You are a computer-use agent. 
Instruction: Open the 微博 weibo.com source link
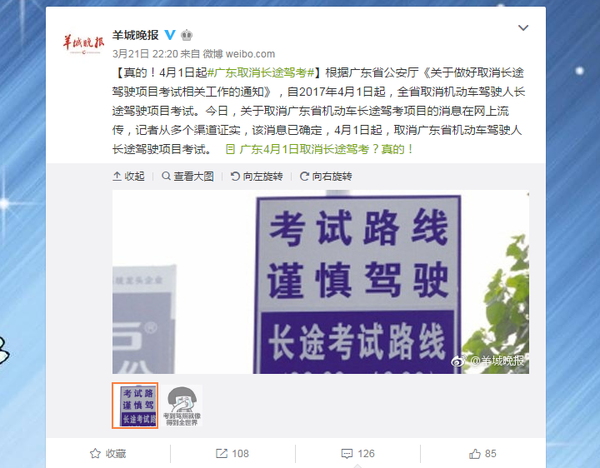click(239, 54)
